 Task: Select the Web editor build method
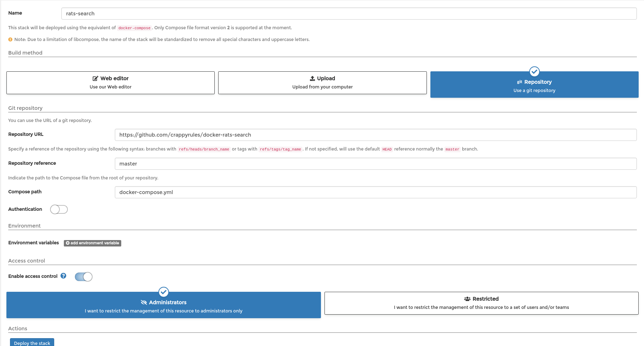(111, 83)
